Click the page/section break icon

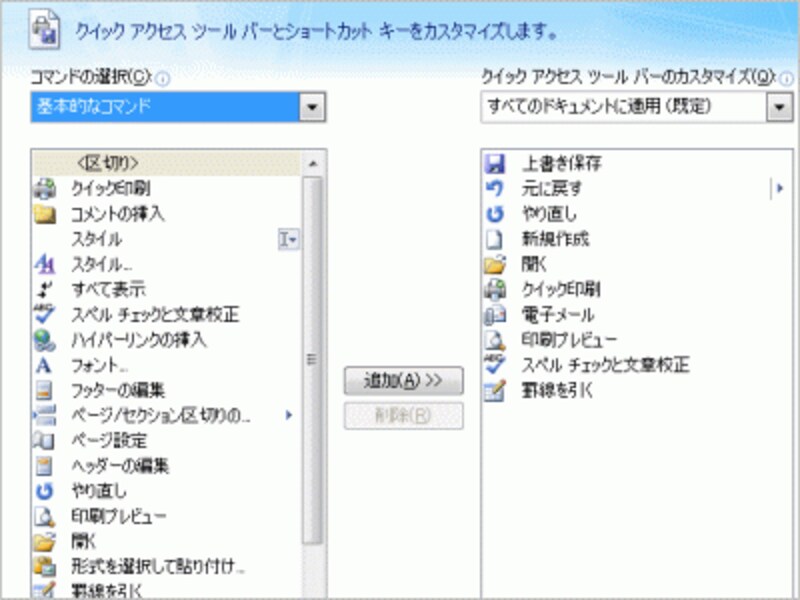(x=44, y=415)
